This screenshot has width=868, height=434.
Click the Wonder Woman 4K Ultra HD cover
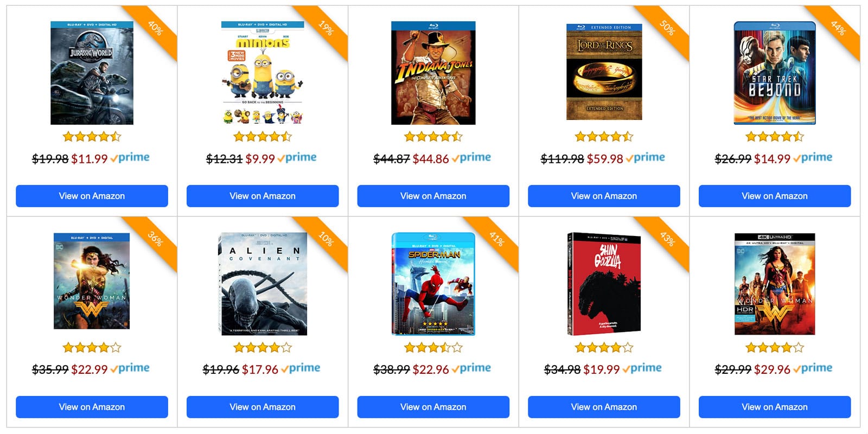775,284
